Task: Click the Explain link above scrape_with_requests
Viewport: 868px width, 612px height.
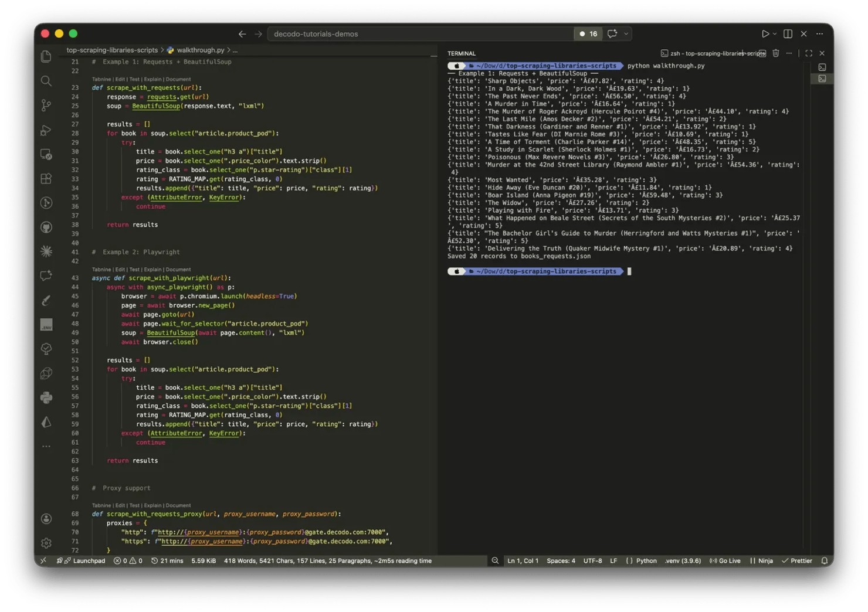Action: pos(152,79)
